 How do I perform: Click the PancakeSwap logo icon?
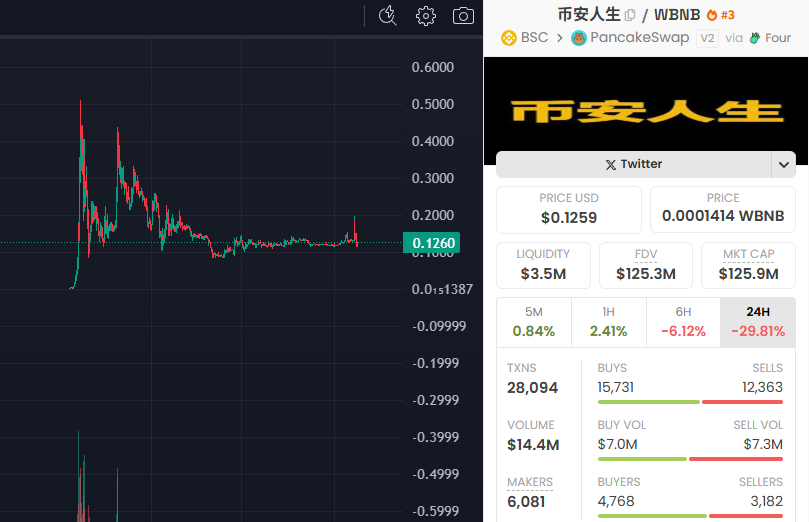(x=579, y=38)
